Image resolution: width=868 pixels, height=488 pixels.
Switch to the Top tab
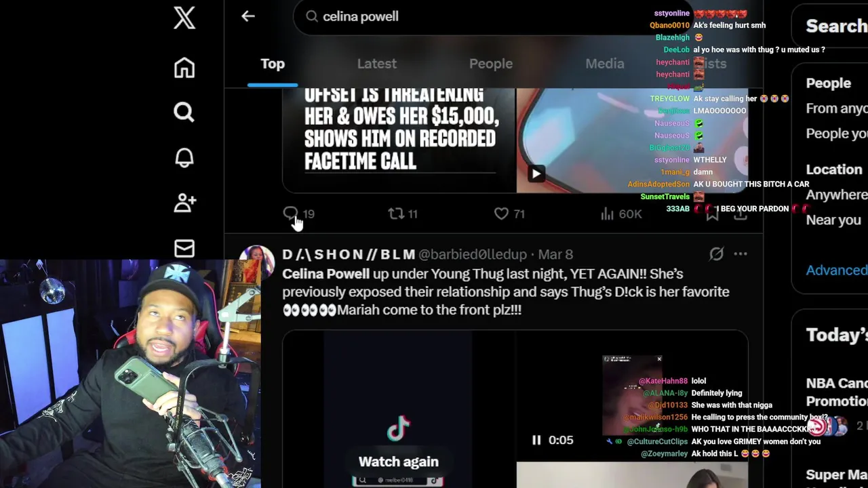[x=273, y=64]
